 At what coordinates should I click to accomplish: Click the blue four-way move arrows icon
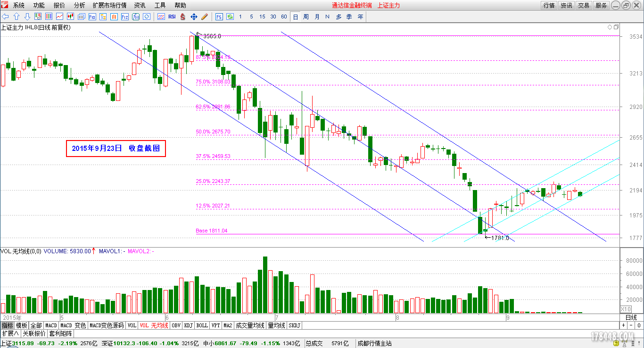pos(194,17)
